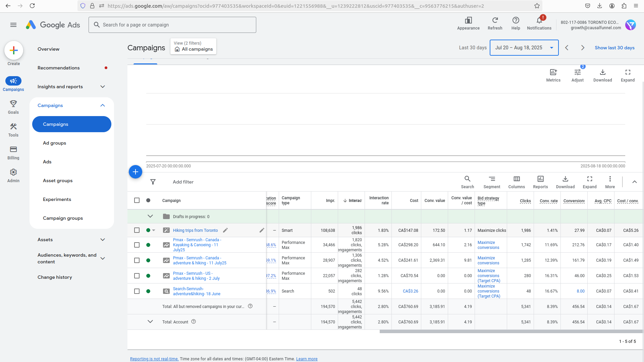Select all campaigns checkbox in header
Screen dimensions: 644x362
[137, 200]
